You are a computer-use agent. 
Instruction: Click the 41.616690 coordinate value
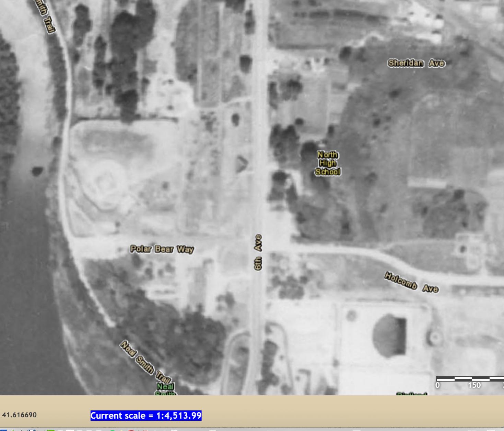(19, 415)
